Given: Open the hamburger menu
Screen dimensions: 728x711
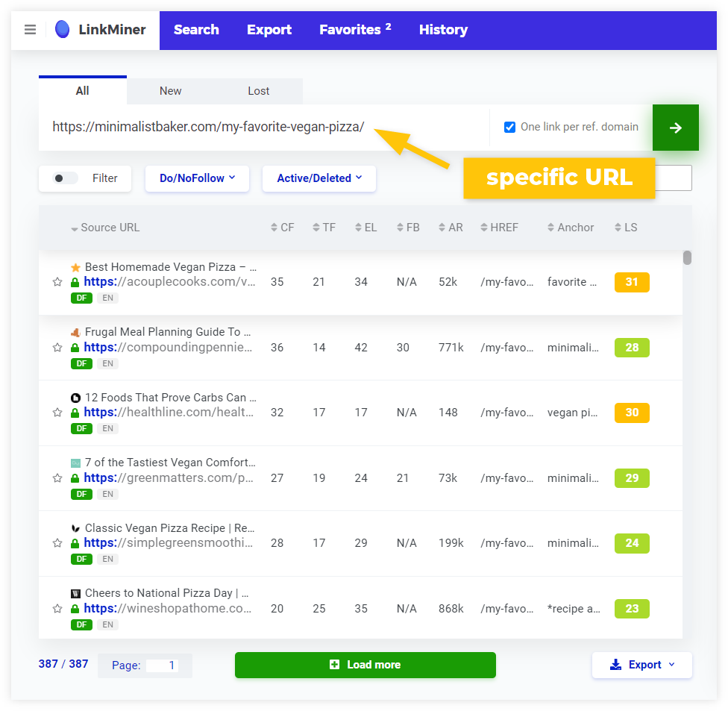Looking at the screenshot, I should 30,30.
